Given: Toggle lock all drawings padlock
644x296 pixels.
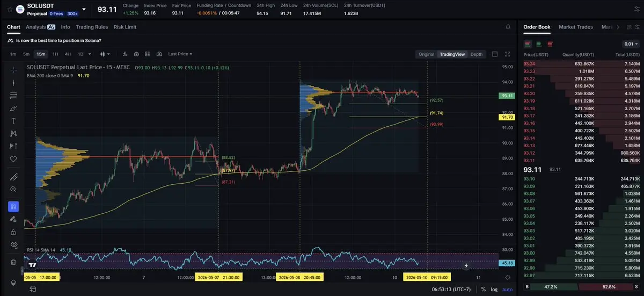Looking at the screenshot, I should pyautogui.click(x=13, y=232).
